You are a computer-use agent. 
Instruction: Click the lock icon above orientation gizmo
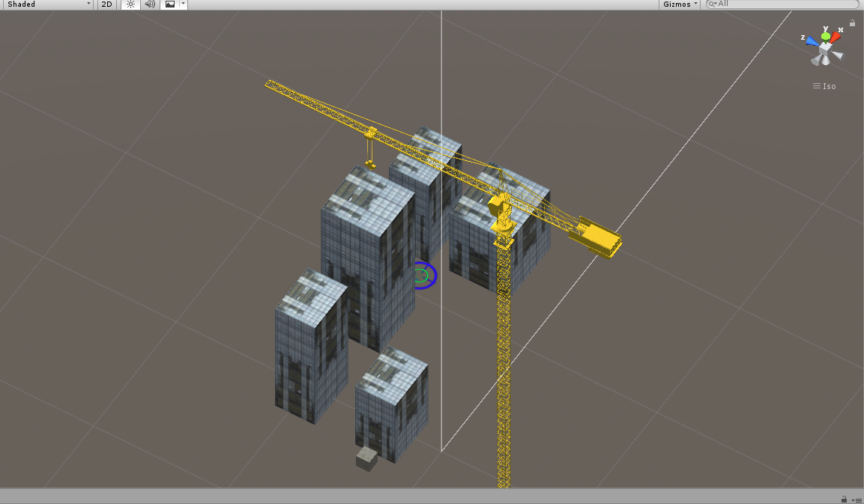tap(852, 23)
